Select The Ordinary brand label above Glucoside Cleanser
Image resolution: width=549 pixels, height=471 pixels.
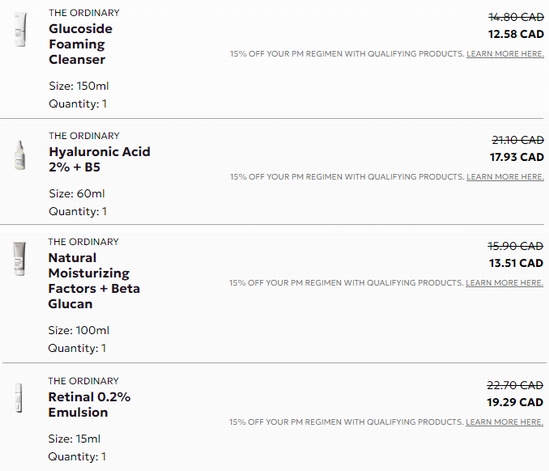point(84,13)
